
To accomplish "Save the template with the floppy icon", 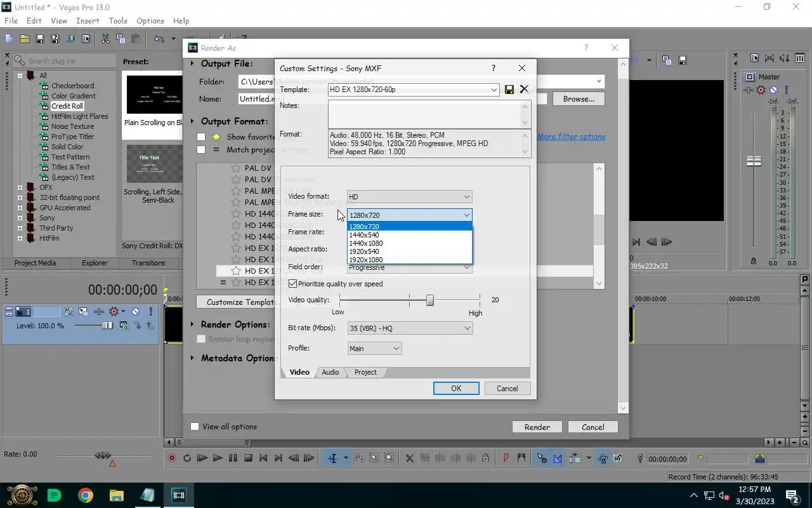I will point(509,90).
